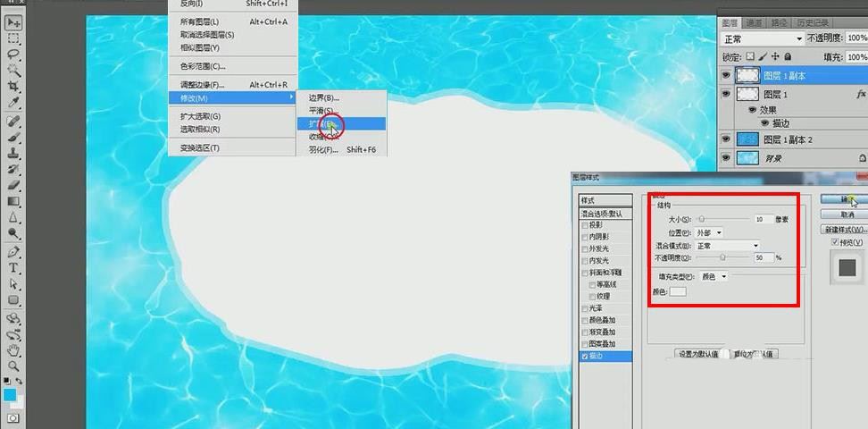Viewport: 868px width, 429px height.
Task: Open the 填充类型 fill type dropdown
Action: point(714,276)
